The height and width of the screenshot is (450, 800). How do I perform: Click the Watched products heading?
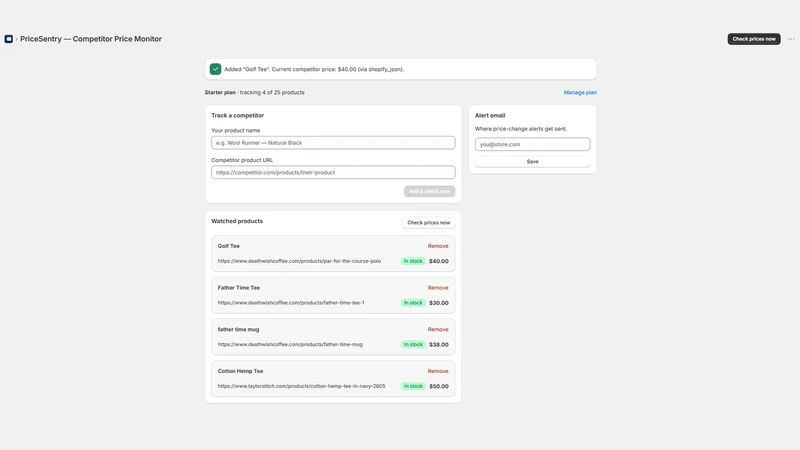pos(237,221)
